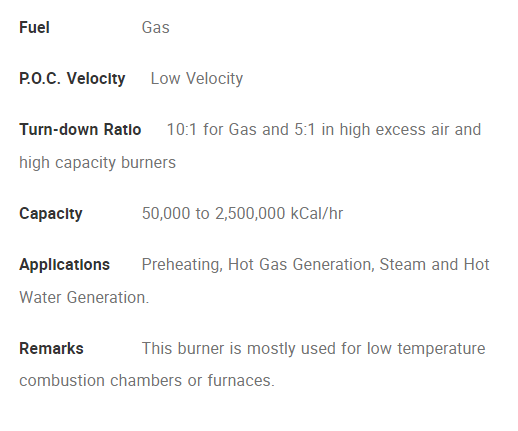The width and height of the screenshot is (518, 431).
Task: Click the 'Water Generation.' line
Action: tap(84, 297)
